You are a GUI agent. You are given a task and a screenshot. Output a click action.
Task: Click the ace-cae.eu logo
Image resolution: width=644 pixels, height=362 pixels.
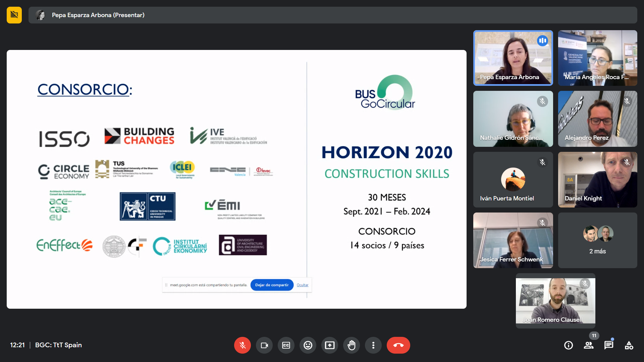pos(67,205)
